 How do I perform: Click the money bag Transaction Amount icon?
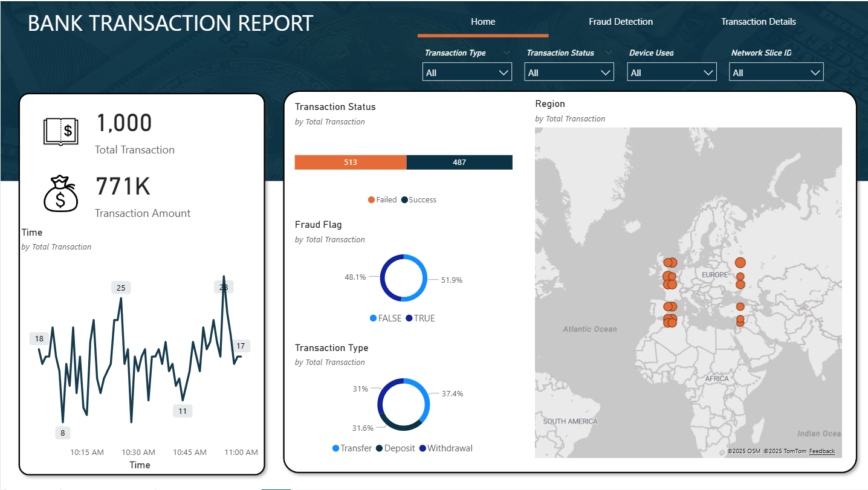tap(60, 194)
